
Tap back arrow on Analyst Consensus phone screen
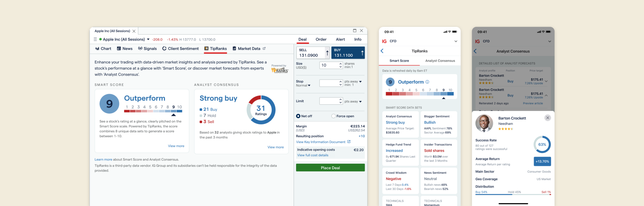pyautogui.click(x=475, y=51)
